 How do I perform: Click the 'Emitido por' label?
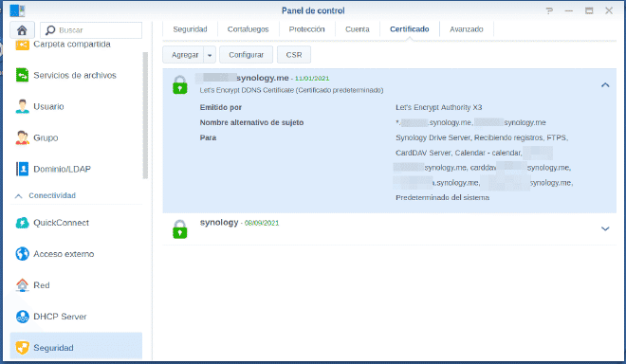point(221,107)
